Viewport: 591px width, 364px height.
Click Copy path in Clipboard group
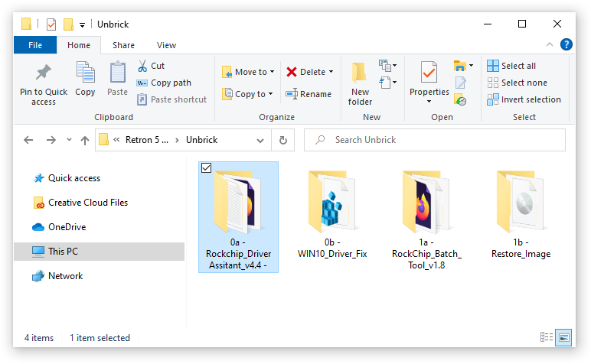164,83
